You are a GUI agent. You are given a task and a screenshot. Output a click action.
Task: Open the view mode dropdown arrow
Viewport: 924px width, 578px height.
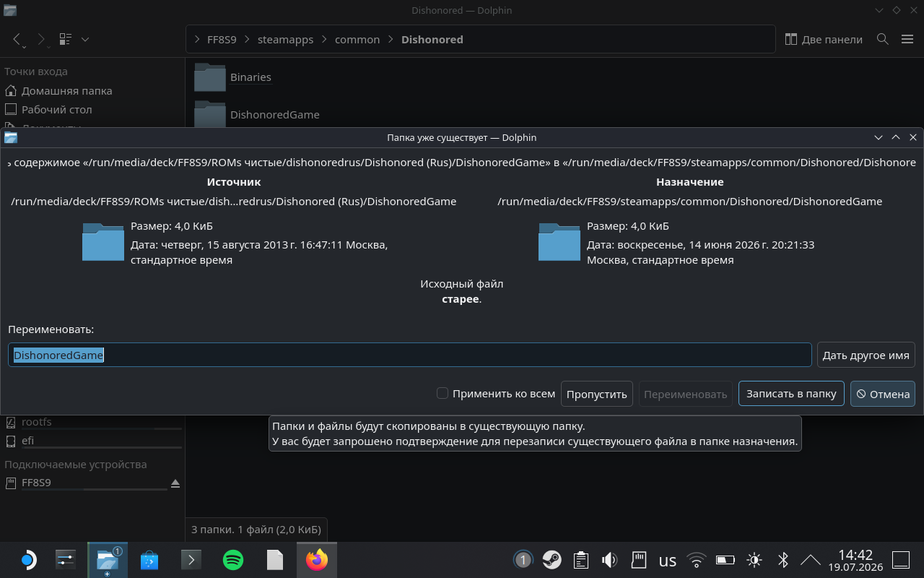tap(85, 39)
